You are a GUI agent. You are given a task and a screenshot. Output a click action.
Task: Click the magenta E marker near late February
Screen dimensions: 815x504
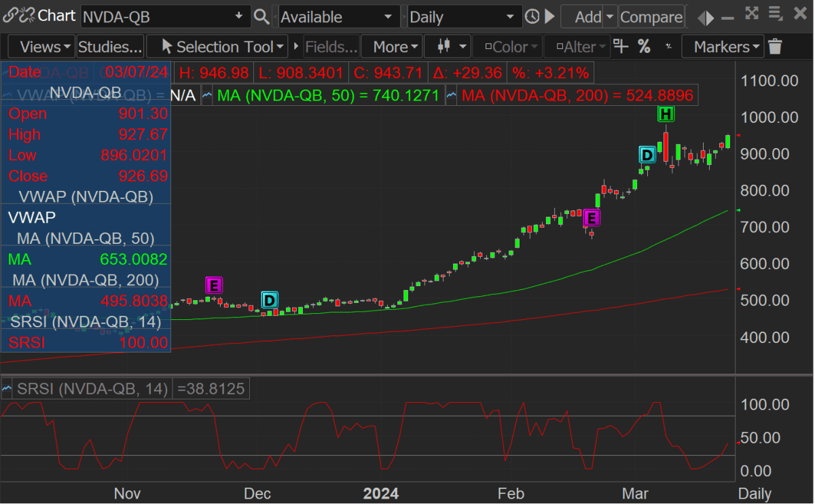pyautogui.click(x=592, y=218)
